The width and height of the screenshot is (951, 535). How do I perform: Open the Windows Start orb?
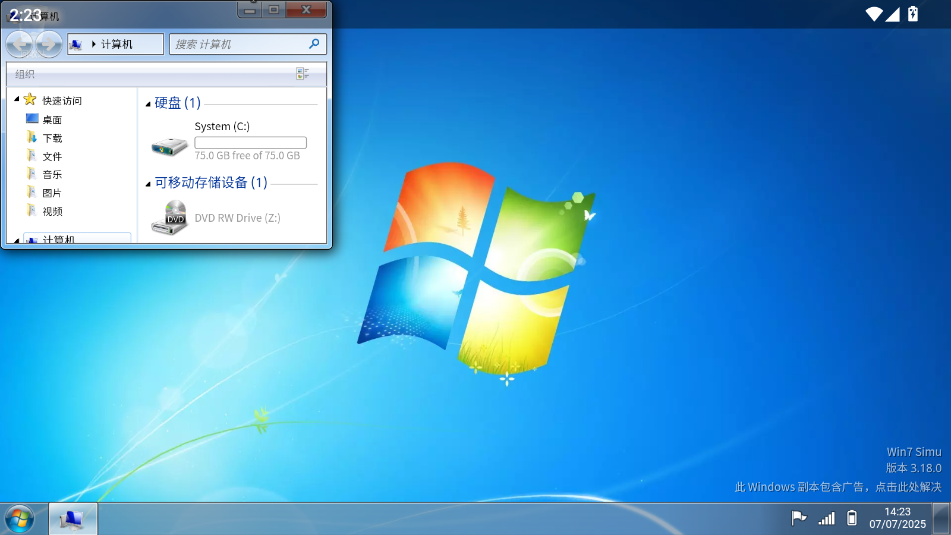19,519
